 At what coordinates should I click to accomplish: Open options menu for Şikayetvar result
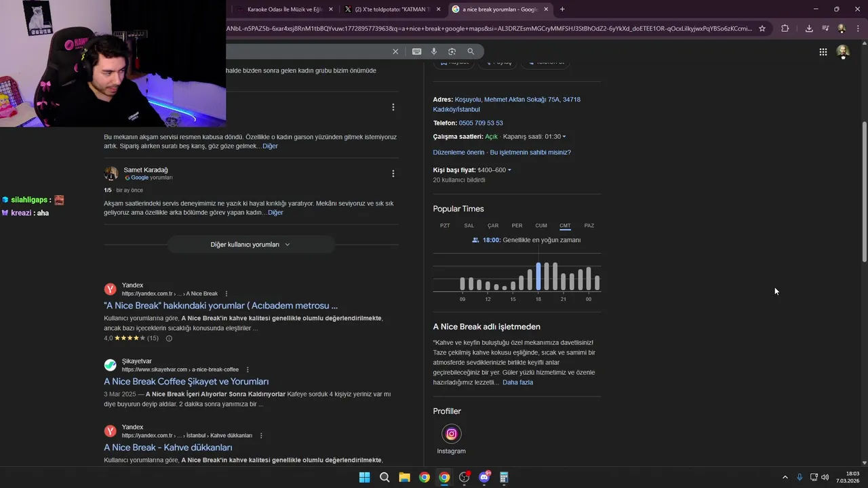(x=248, y=369)
